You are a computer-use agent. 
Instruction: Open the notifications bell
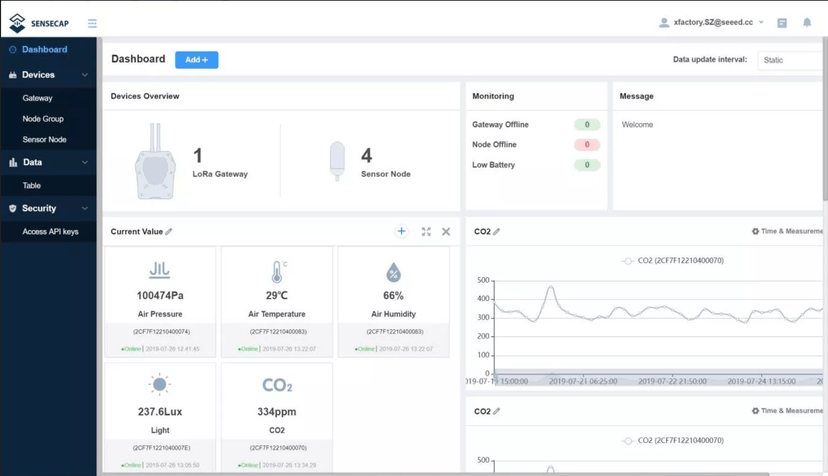coord(807,23)
